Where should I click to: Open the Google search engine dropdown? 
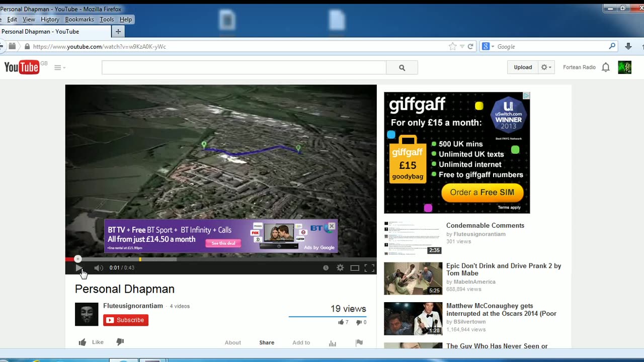(488, 46)
